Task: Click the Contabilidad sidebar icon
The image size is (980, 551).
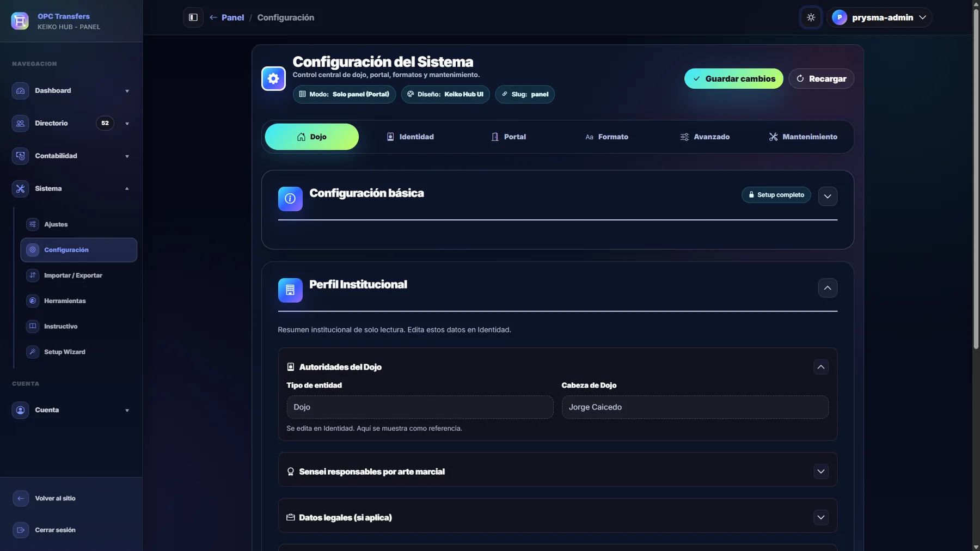Action: pos(21,156)
